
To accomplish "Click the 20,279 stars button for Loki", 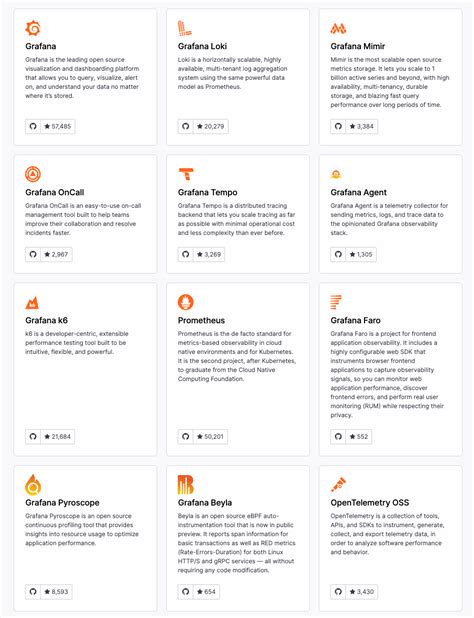I will [x=211, y=127].
